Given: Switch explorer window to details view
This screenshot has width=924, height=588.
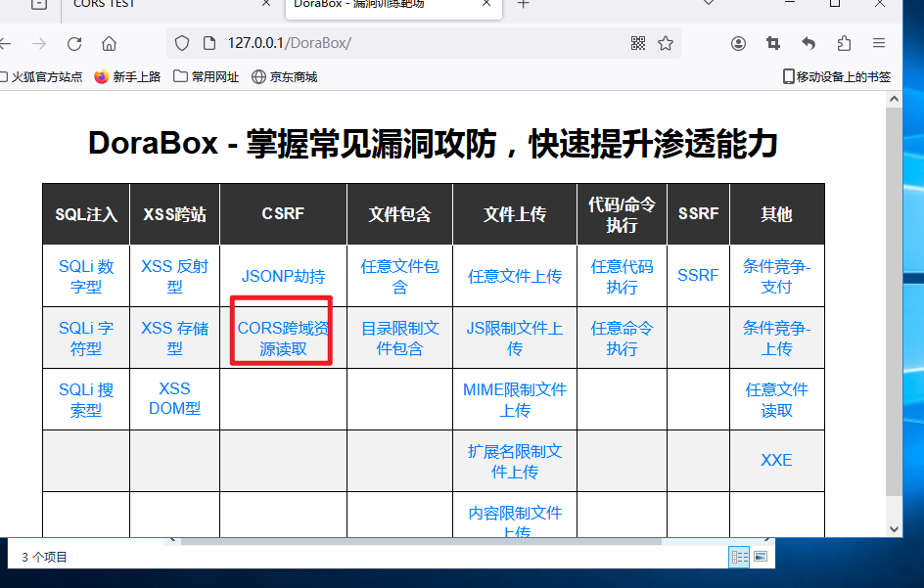Looking at the screenshot, I should pyautogui.click(x=739, y=557).
